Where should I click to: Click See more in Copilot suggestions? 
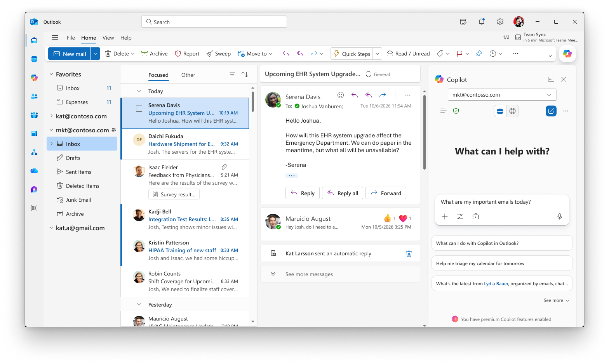556,300
